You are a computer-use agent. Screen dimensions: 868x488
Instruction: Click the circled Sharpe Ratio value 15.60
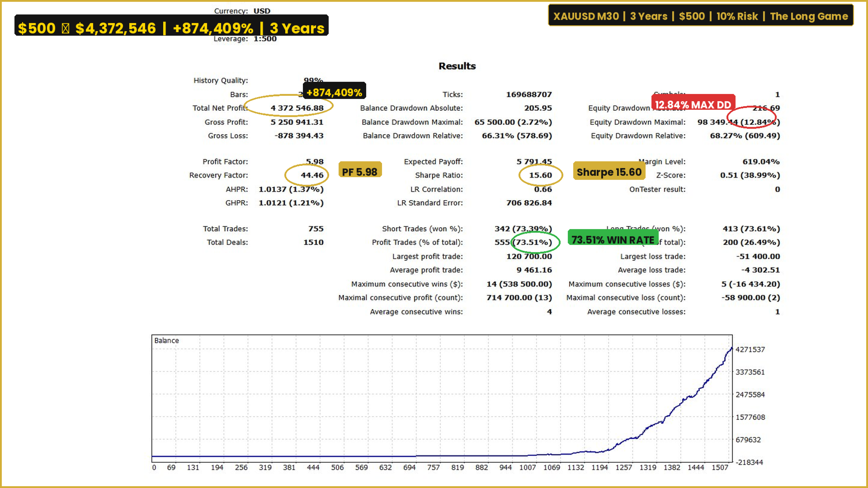pyautogui.click(x=540, y=175)
